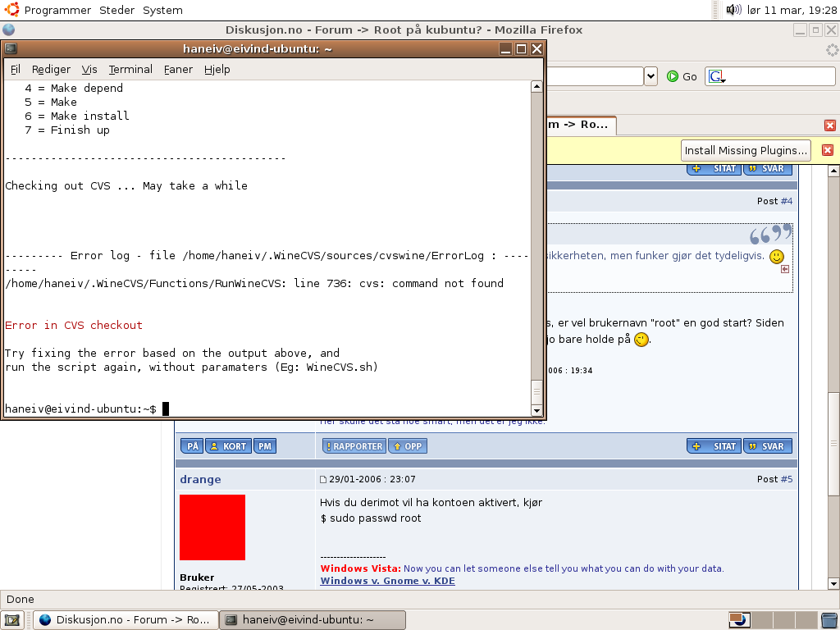Open the Faner menu in terminal
This screenshot has height=630, width=840.
(x=178, y=69)
